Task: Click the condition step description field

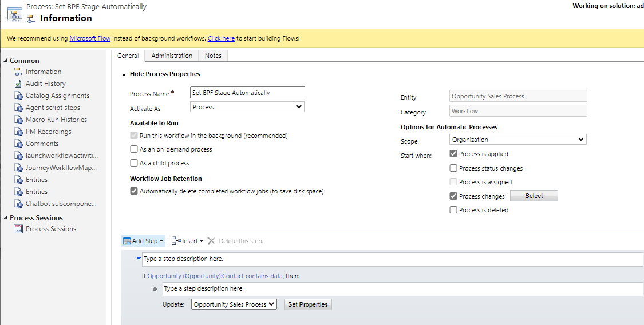Action: tap(392, 259)
